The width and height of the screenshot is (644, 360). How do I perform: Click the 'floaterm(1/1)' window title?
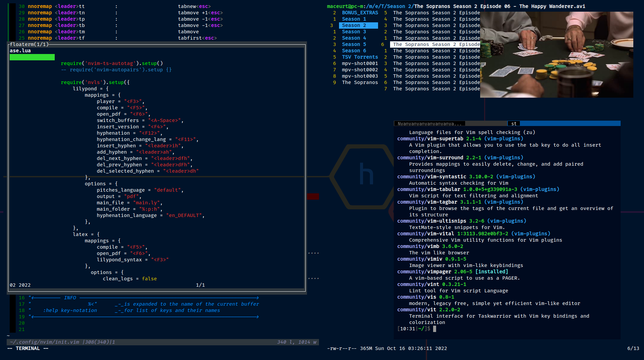click(x=29, y=44)
